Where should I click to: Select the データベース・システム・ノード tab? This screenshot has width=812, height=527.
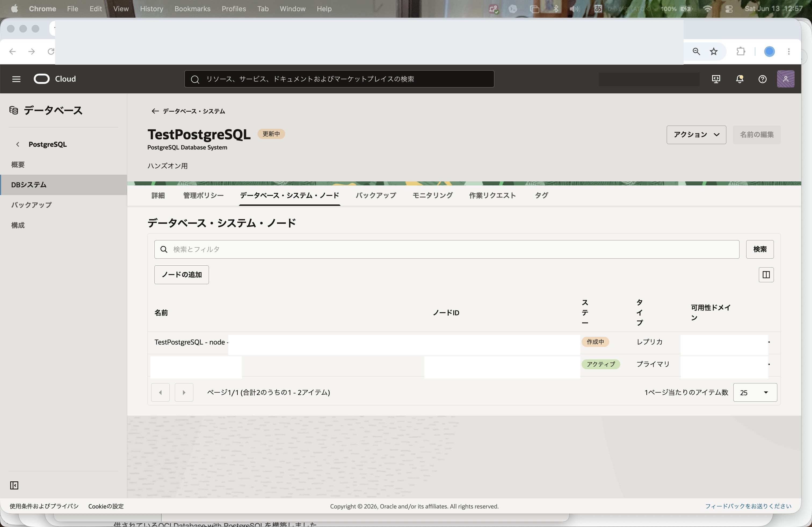289,195
